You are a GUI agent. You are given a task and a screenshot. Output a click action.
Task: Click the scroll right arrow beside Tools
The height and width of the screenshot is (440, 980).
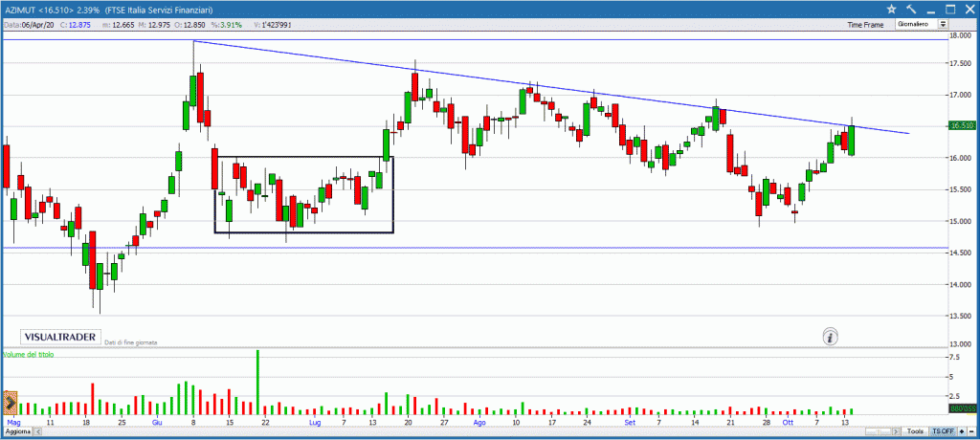(x=896, y=432)
